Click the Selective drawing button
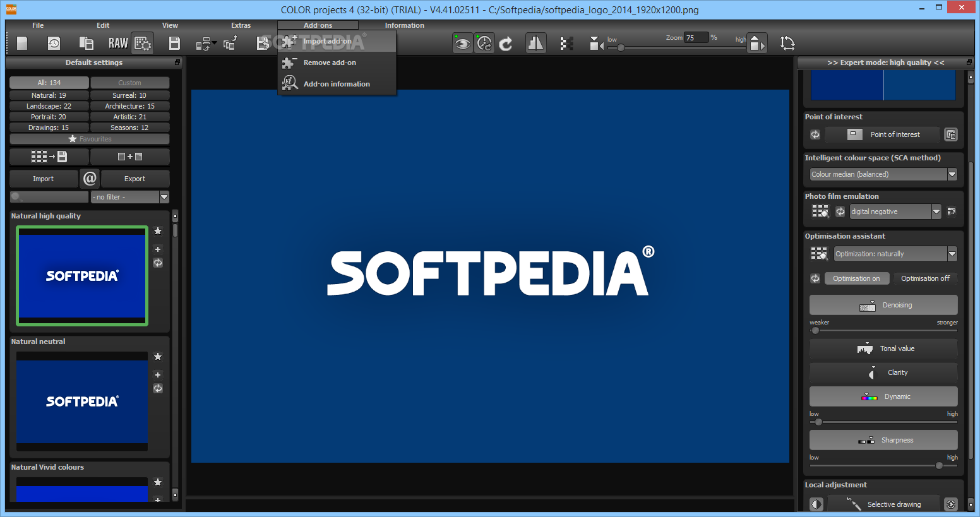This screenshot has width=980, height=517. [883, 504]
